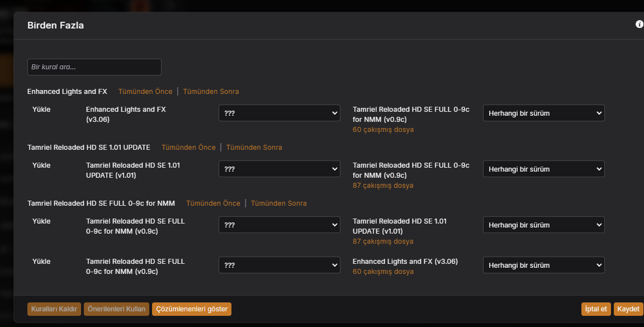This screenshot has width=644, height=327.
Task: Click 'Tümünden Önce' for Tamriel Reloaded 1.01 UPDATE
Action: tap(188, 147)
